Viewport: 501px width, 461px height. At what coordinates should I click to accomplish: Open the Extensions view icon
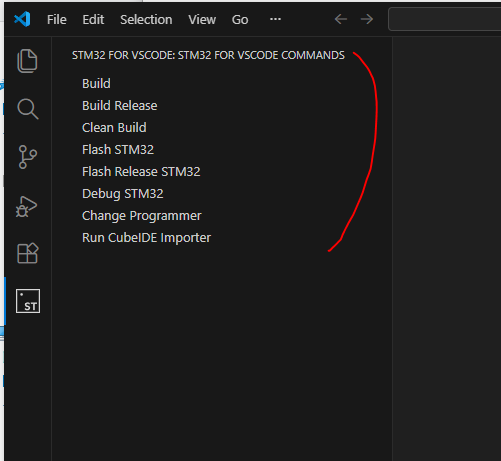(x=28, y=253)
